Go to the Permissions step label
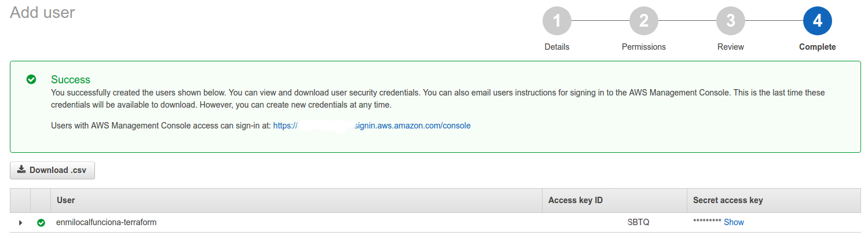The image size is (868, 239). point(643,47)
